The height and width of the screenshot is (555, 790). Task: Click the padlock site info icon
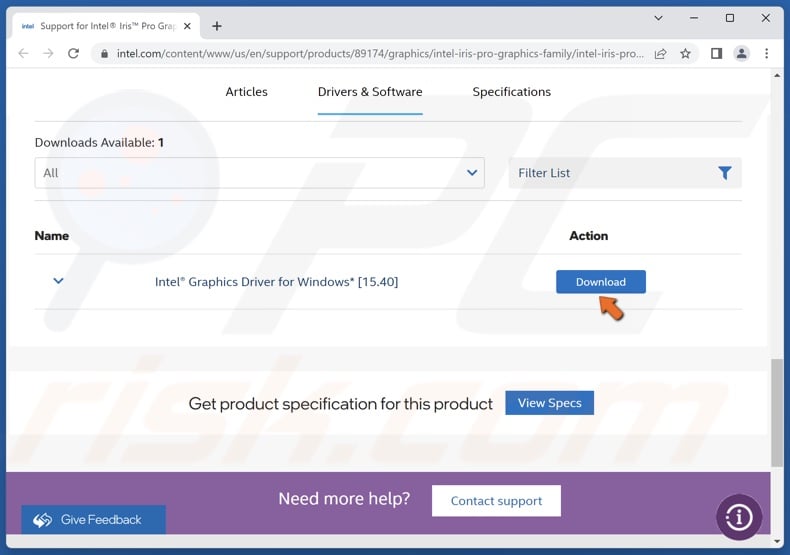104,53
